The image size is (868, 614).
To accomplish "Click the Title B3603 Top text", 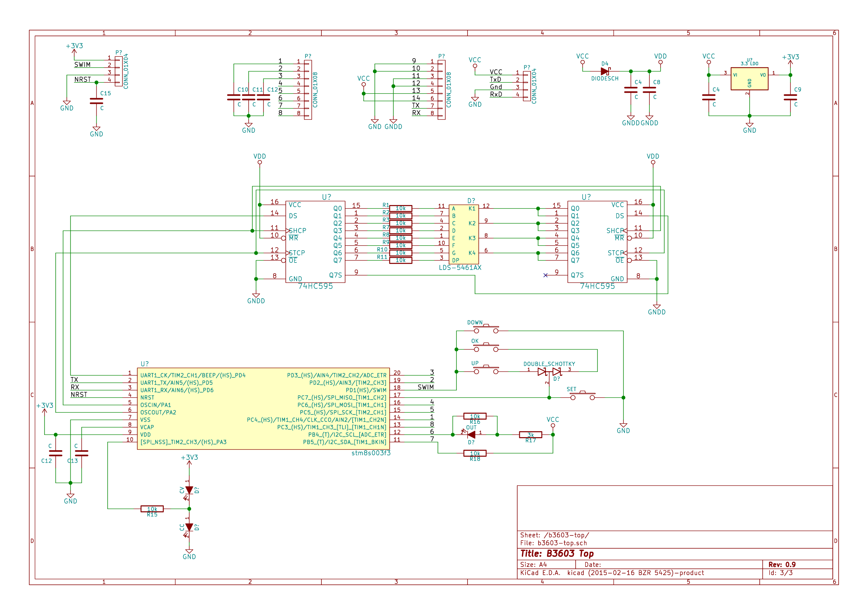I will 557,554.
